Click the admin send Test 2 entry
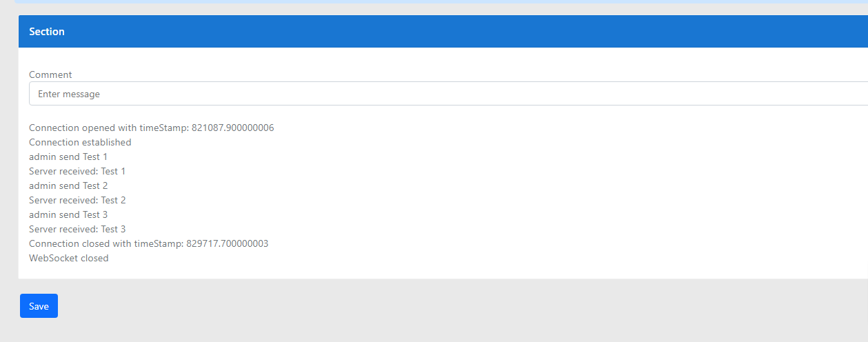Screen dimensions: 868x342 coord(68,186)
